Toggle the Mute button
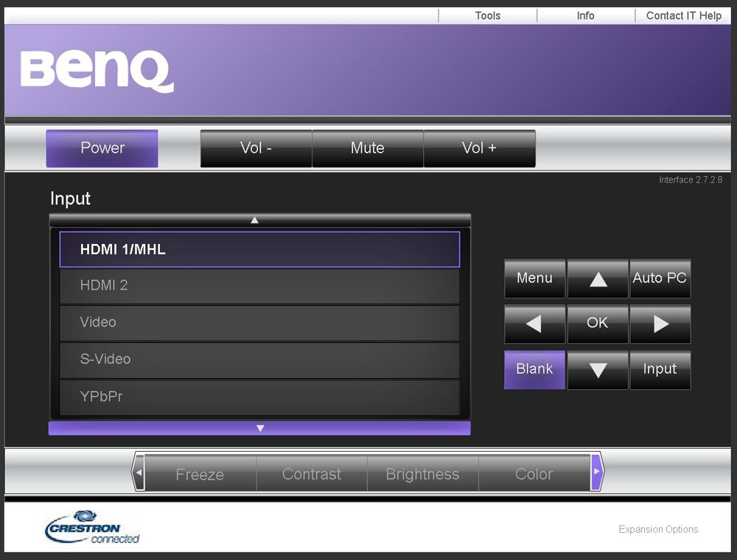This screenshot has height=560, width=737. 368,148
